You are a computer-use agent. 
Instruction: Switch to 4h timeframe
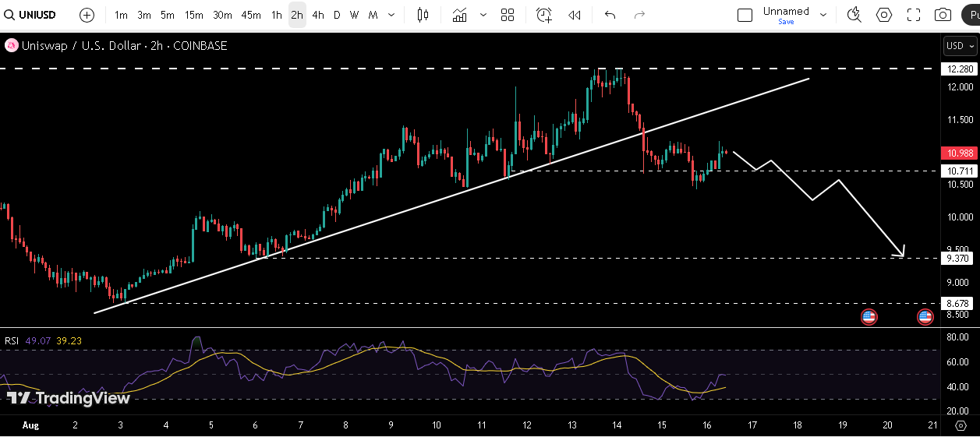(x=318, y=15)
